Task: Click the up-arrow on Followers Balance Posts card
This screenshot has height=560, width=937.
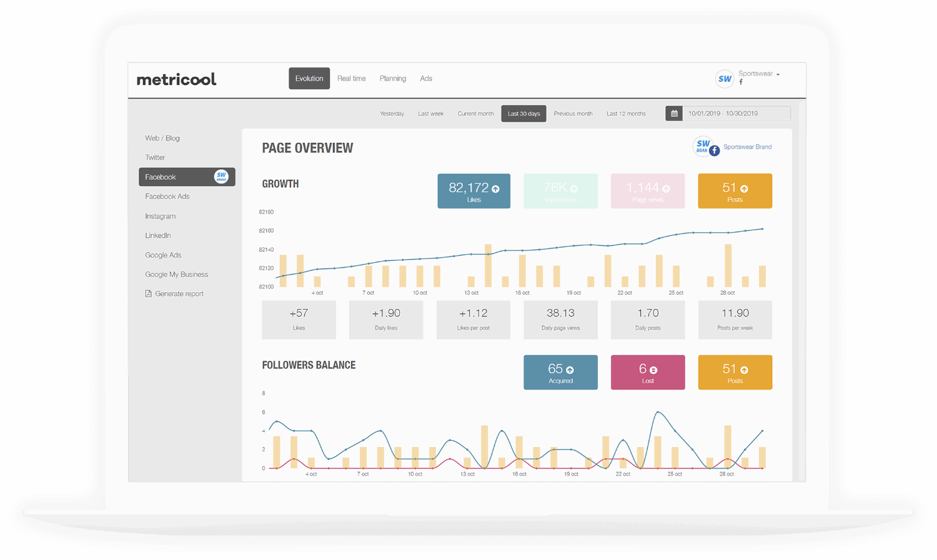Action: tap(744, 370)
